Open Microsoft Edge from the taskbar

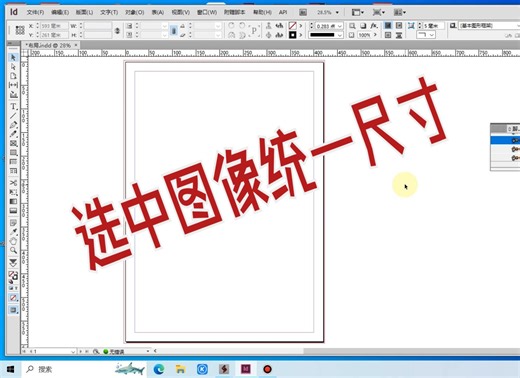pyautogui.click(x=159, y=369)
